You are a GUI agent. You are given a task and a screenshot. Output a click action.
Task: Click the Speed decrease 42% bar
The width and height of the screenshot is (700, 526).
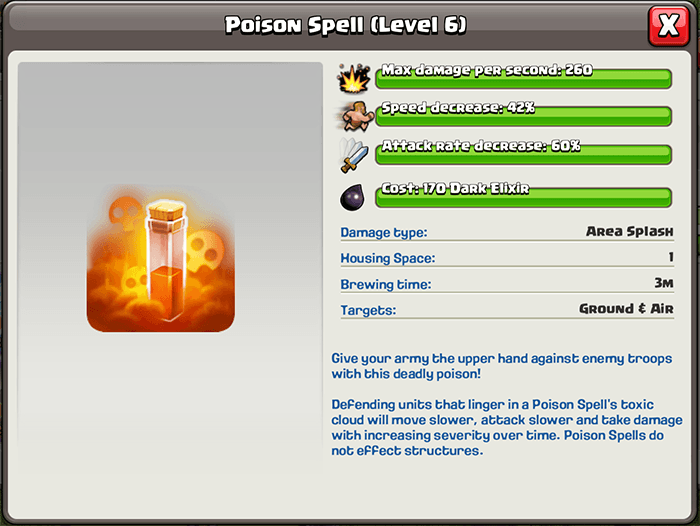coord(524,115)
